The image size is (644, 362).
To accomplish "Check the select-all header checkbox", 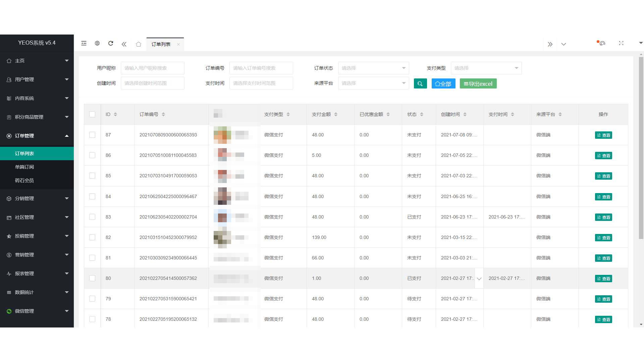I will 92,114.
